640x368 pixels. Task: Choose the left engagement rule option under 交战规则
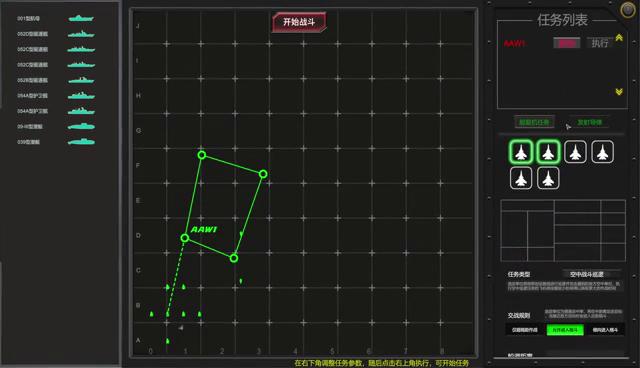click(x=525, y=330)
